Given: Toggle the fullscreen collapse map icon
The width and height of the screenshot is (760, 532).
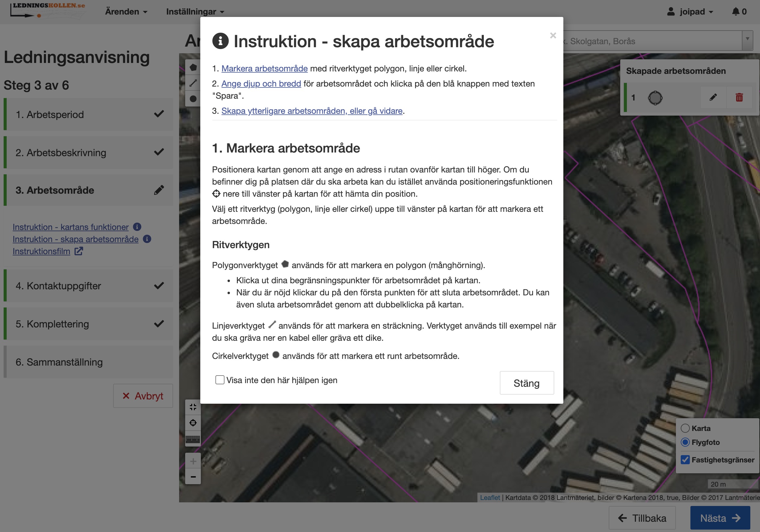Looking at the screenshot, I should coord(193,407).
